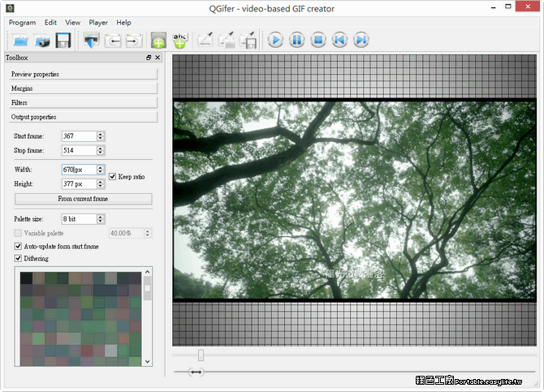The height and width of the screenshot is (392, 544).
Task: Expand the Filters section
Action: coord(84,103)
